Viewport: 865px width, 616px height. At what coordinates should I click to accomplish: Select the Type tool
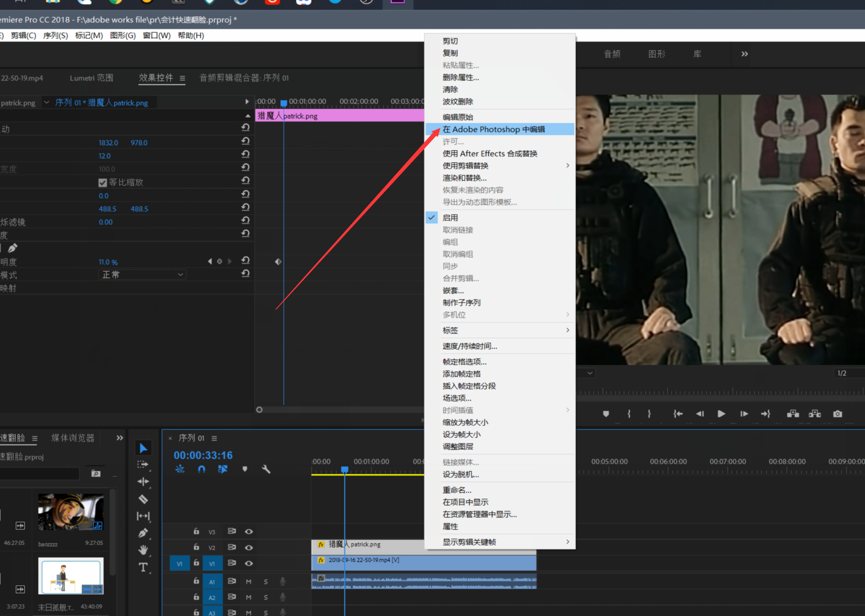point(143,567)
